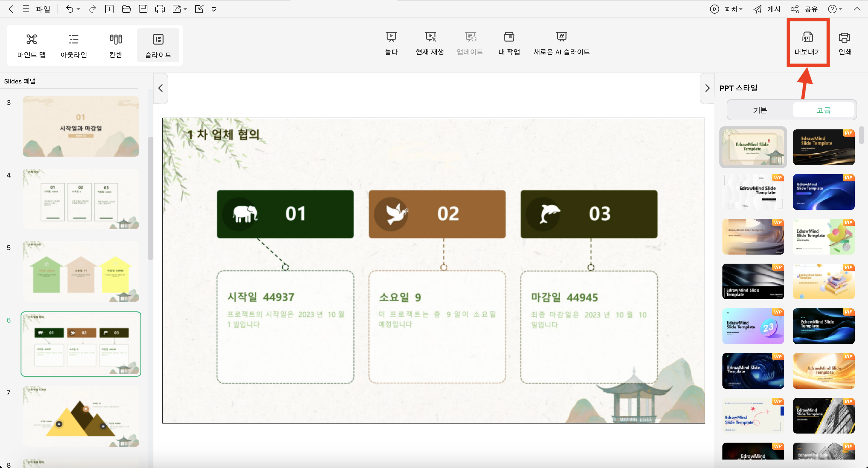Click the dolphin icon on card 03
868x468 pixels.
549,214
